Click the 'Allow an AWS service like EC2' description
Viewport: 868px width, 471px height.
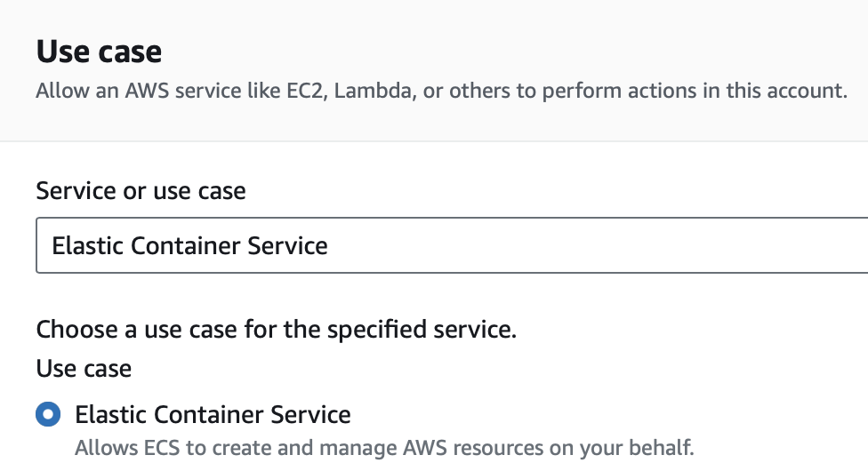pos(441,92)
